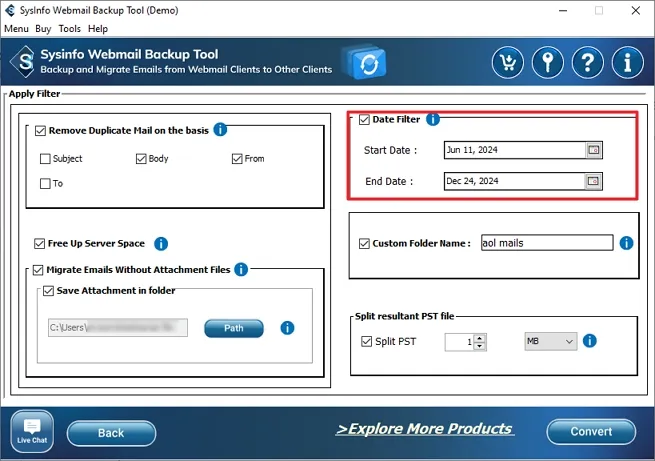
Task: Click the Sysinfo S logo
Action: [x=24, y=62]
